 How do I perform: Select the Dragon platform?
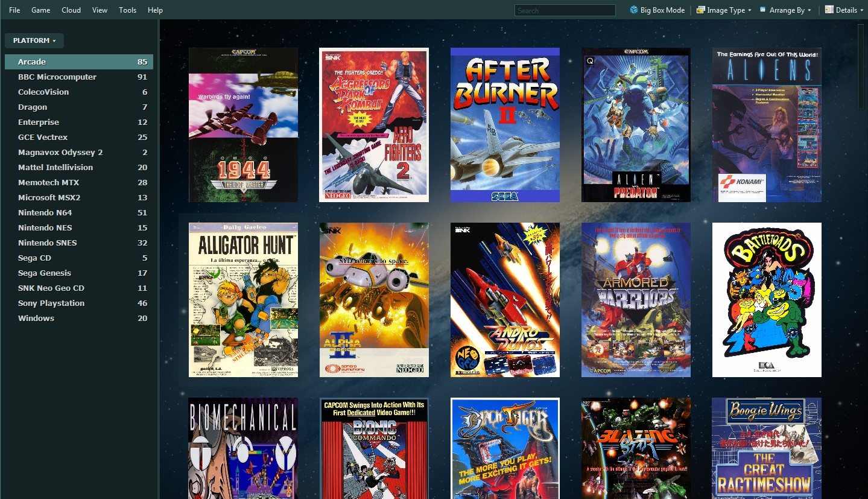tap(79, 107)
